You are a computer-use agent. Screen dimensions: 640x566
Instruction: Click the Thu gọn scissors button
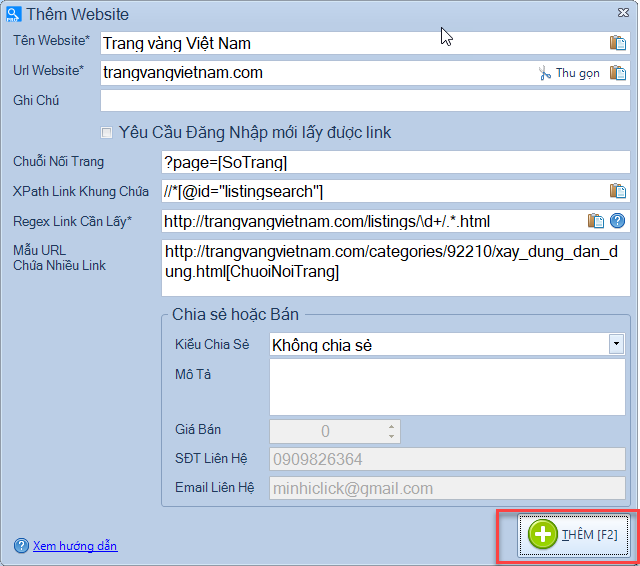(569, 73)
